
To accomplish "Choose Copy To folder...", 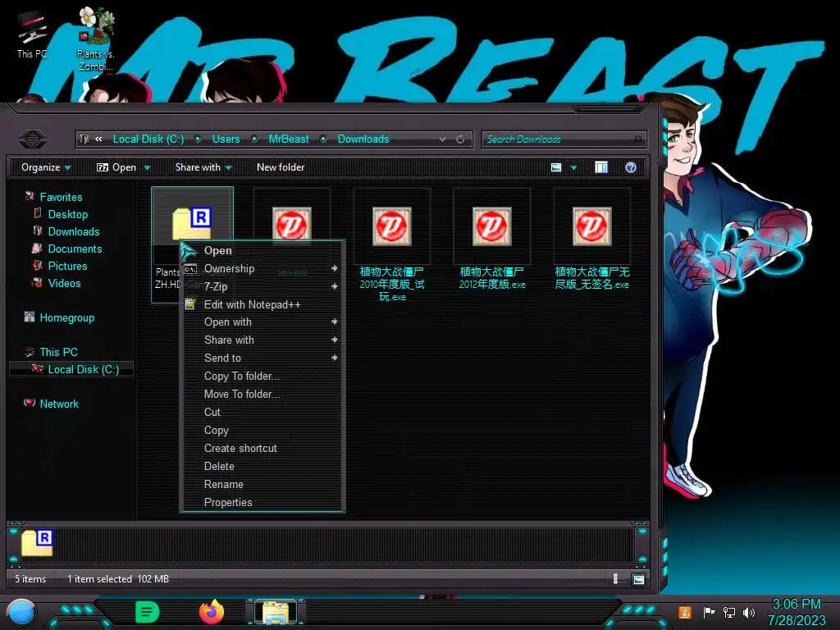I will pyautogui.click(x=262, y=376).
